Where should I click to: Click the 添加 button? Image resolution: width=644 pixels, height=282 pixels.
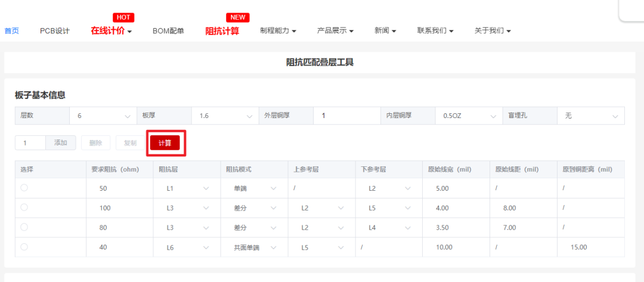(x=61, y=143)
